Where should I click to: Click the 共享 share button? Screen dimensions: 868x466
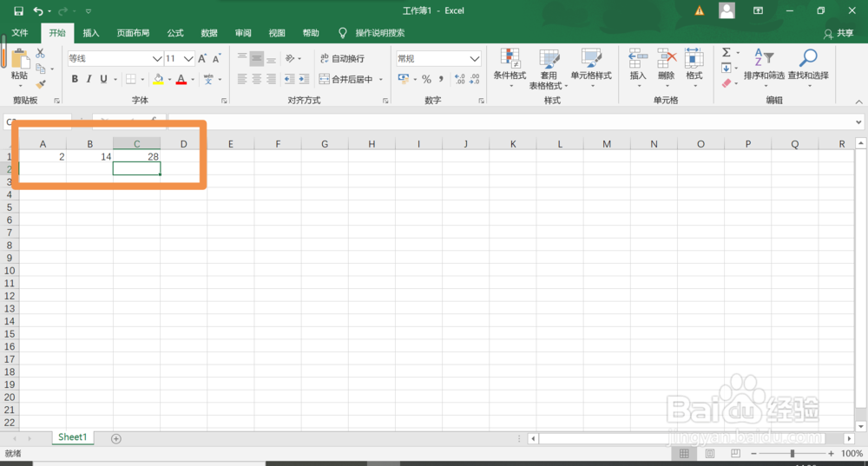pyautogui.click(x=838, y=33)
